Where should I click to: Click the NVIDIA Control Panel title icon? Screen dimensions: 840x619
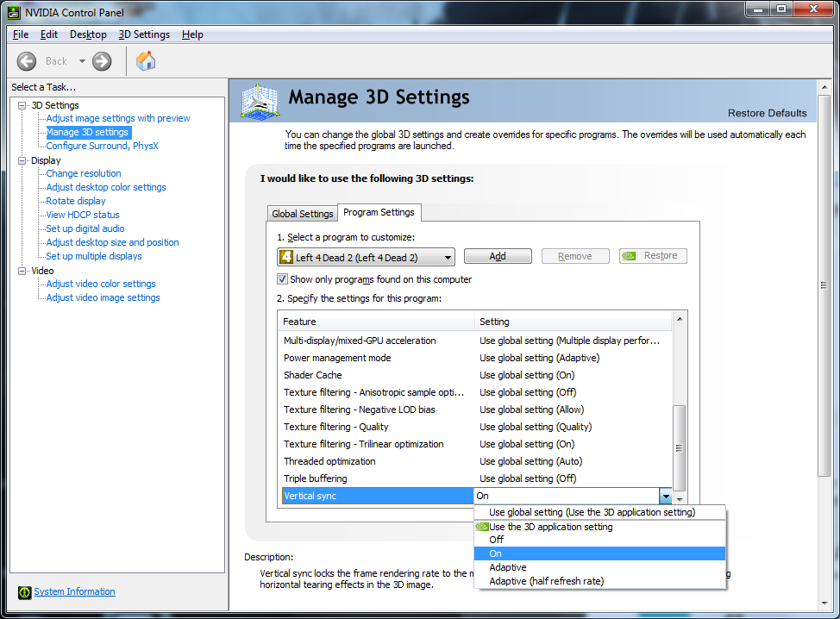pyautogui.click(x=14, y=12)
